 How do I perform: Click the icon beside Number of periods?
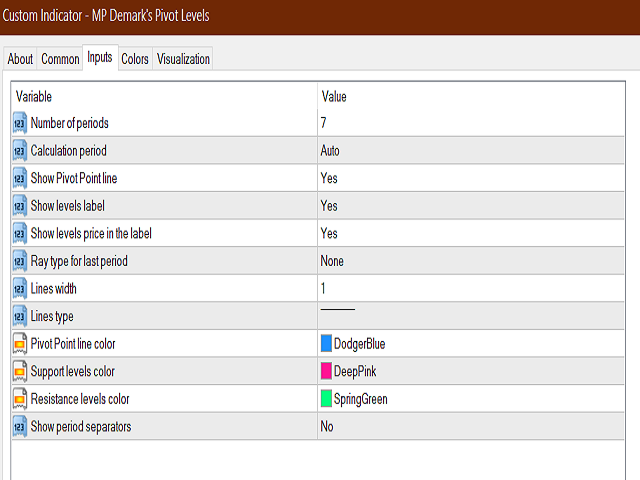20,123
